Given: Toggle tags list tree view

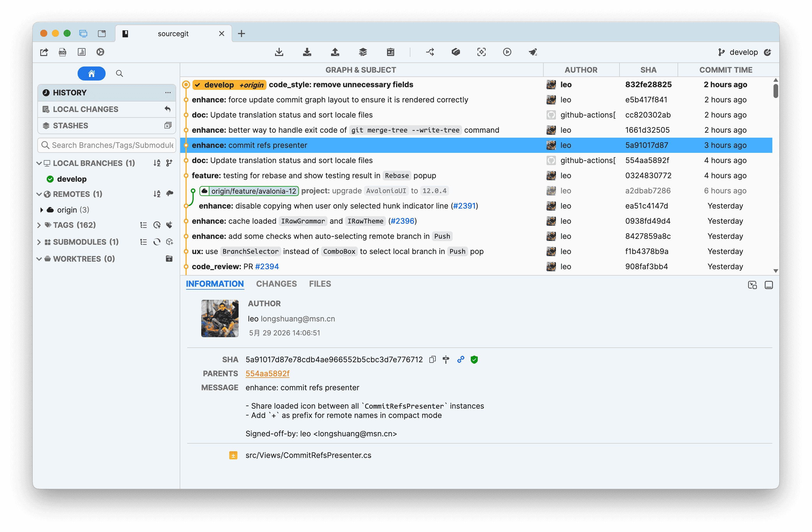Looking at the screenshot, I should tap(143, 225).
